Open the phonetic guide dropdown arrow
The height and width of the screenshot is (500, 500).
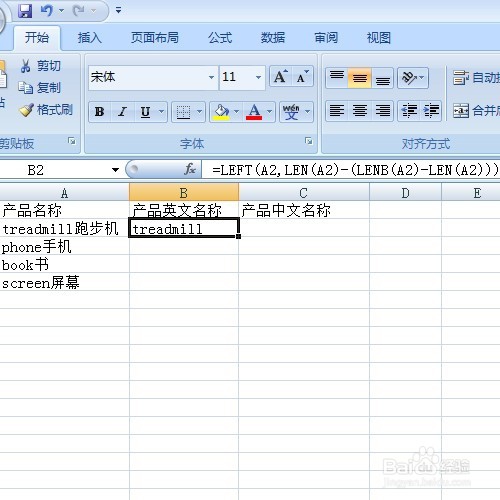click(x=308, y=112)
